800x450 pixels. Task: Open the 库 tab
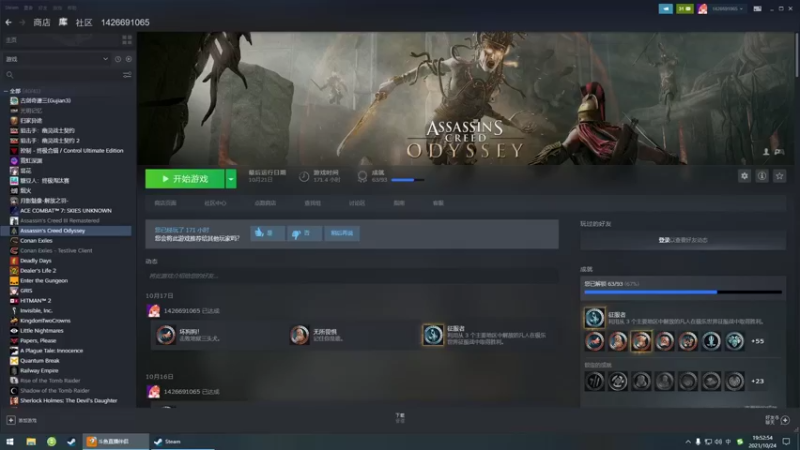[63, 22]
